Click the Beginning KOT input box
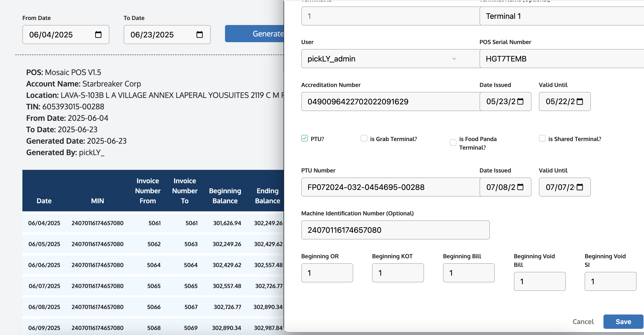This screenshot has width=644, height=335. tap(398, 273)
